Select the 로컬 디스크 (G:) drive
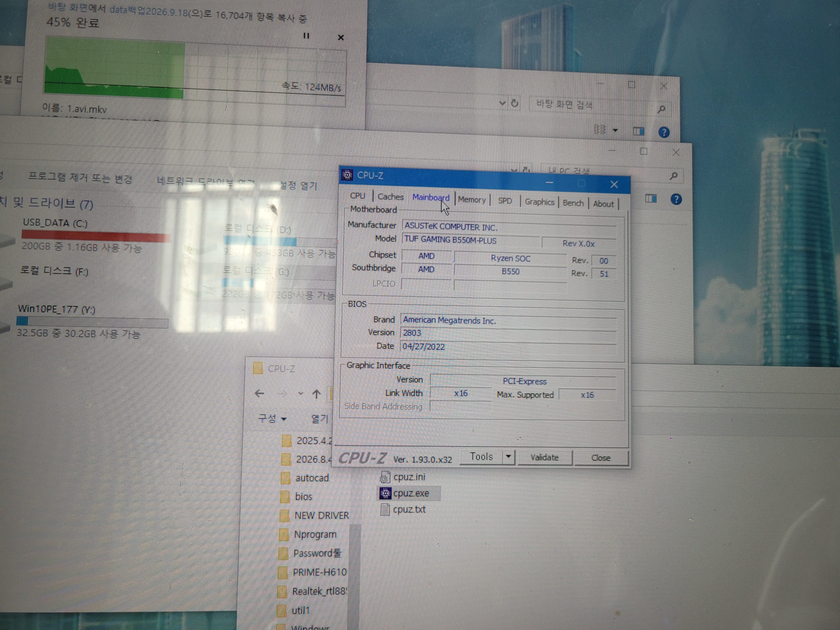840x630 pixels. coord(279,283)
